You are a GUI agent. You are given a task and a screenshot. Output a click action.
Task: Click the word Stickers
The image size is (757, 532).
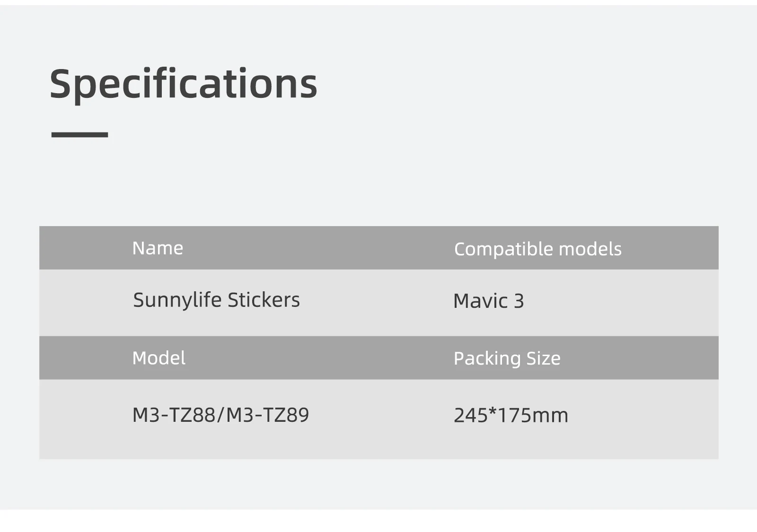pyautogui.click(x=264, y=300)
